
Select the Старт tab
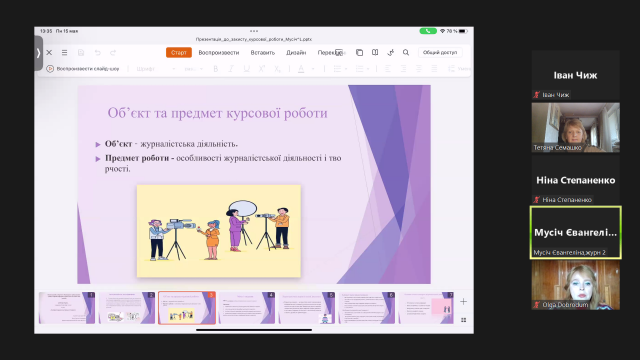point(179,53)
